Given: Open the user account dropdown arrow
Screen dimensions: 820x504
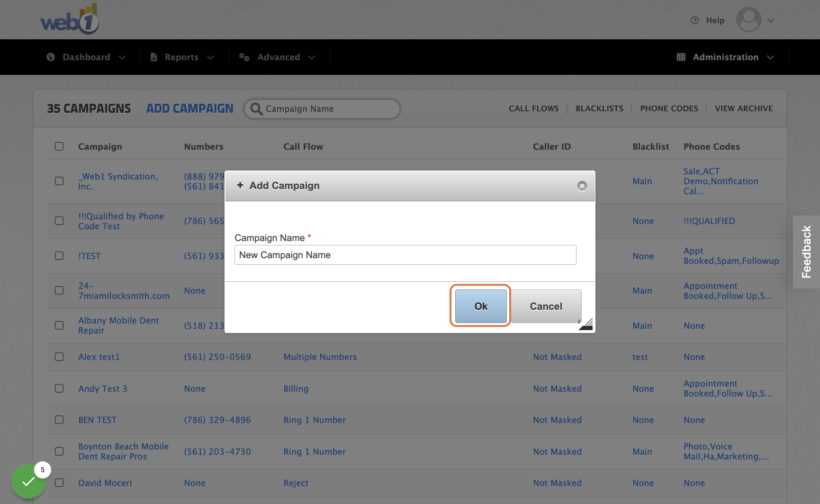Looking at the screenshot, I should click(x=771, y=20).
